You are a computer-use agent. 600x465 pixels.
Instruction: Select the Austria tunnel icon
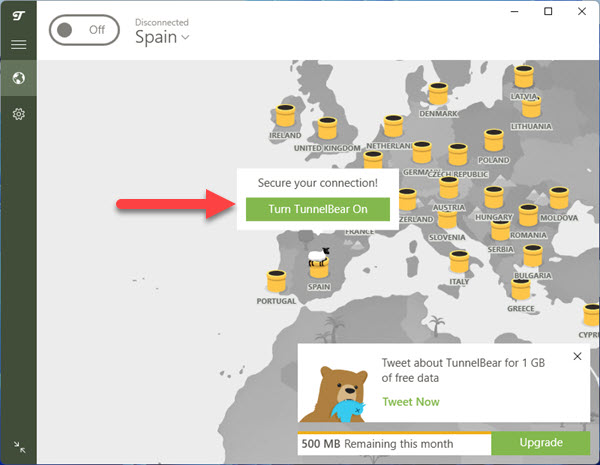pos(448,188)
